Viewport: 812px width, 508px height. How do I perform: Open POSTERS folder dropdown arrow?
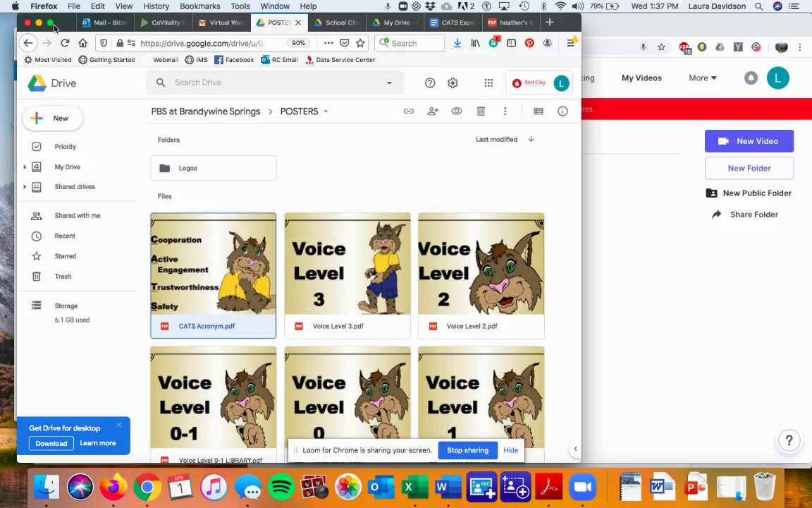click(326, 111)
